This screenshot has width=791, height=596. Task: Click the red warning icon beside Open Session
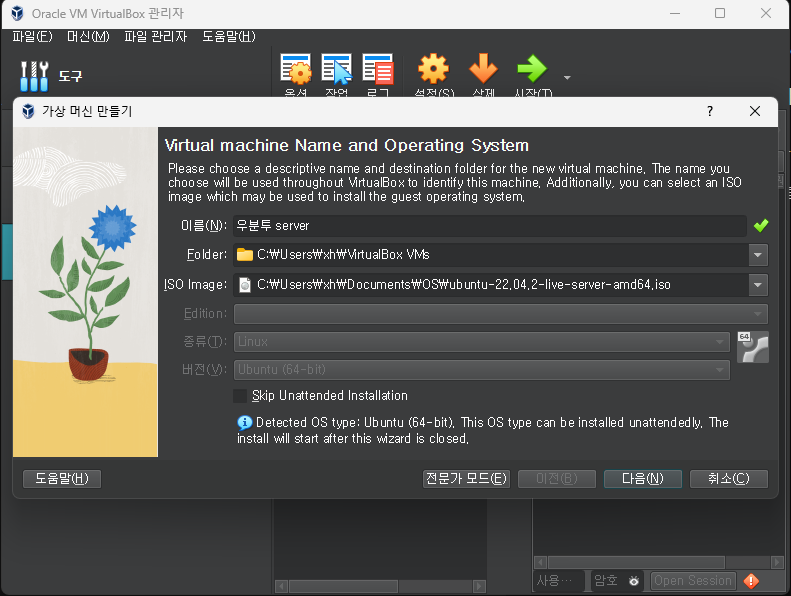(751, 581)
